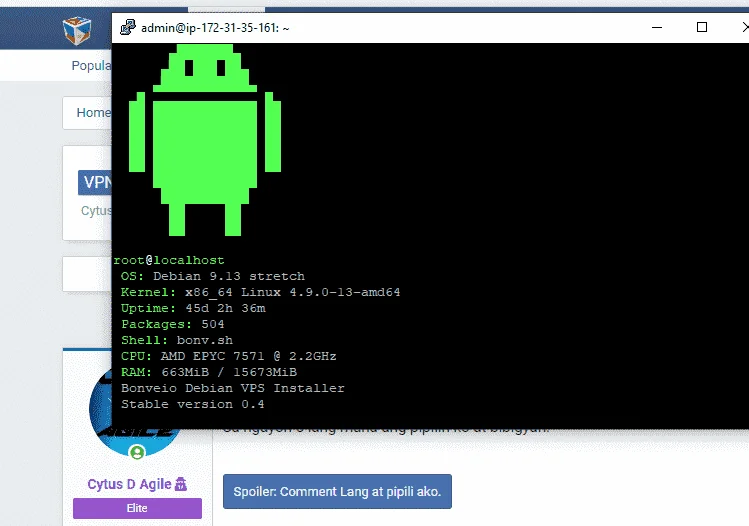Image resolution: width=749 pixels, height=526 pixels.
Task: Click the Cytus author link under VPN tag
Action: (x=96, y=211)
